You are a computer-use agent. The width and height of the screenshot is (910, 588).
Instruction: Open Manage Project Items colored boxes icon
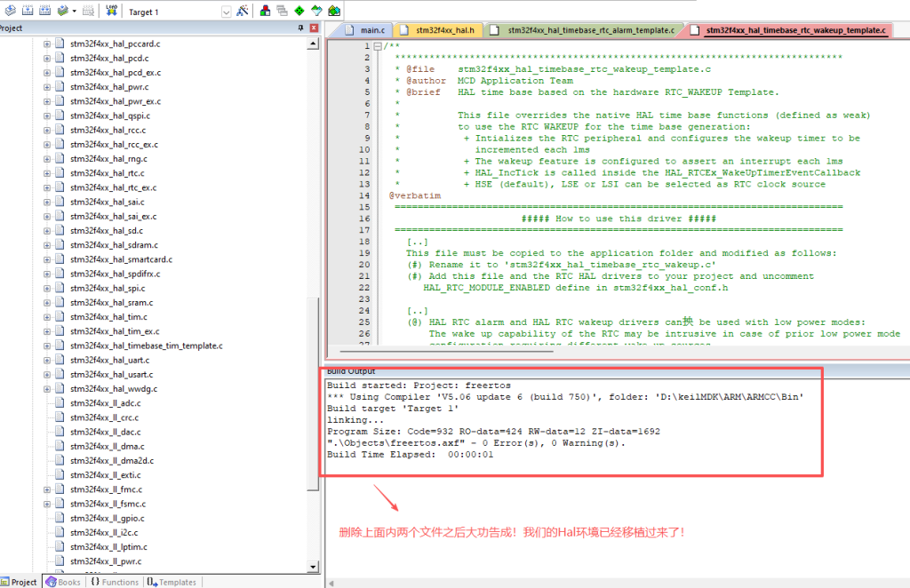tap(265, 12)
